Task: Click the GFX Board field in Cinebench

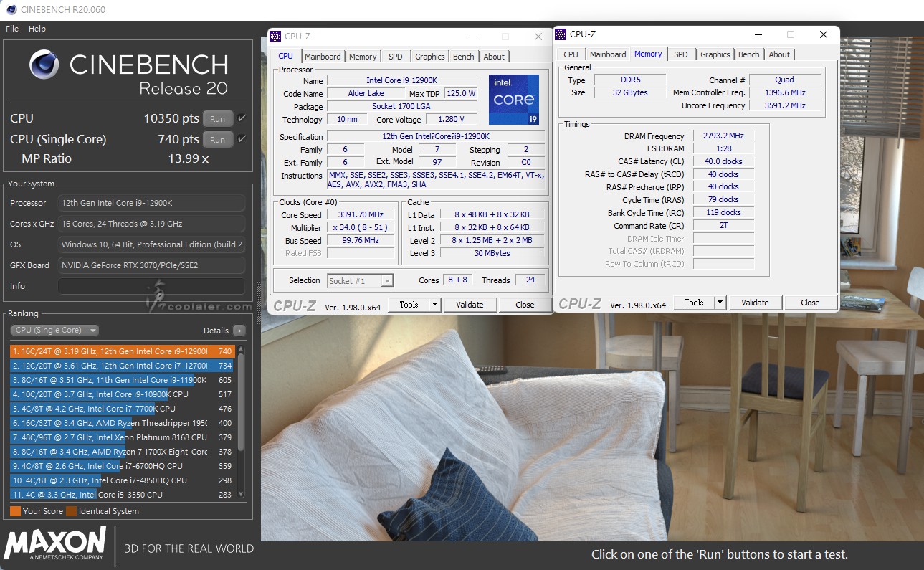Action: coord(151,265)
